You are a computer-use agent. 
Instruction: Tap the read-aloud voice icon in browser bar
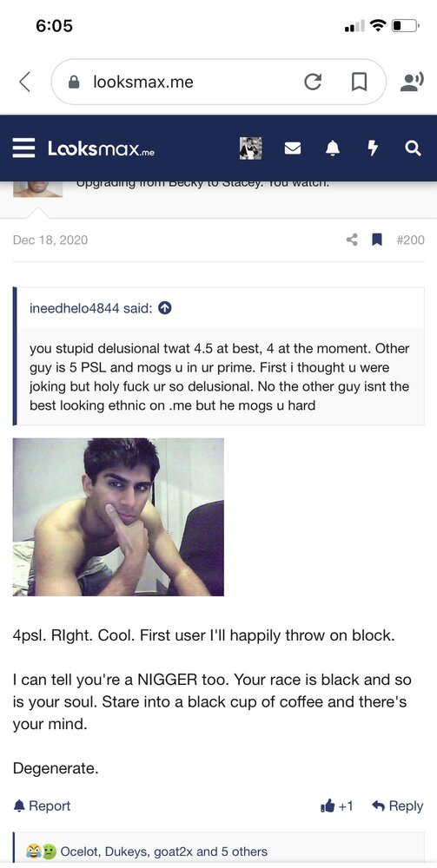[x=412, y=82]
